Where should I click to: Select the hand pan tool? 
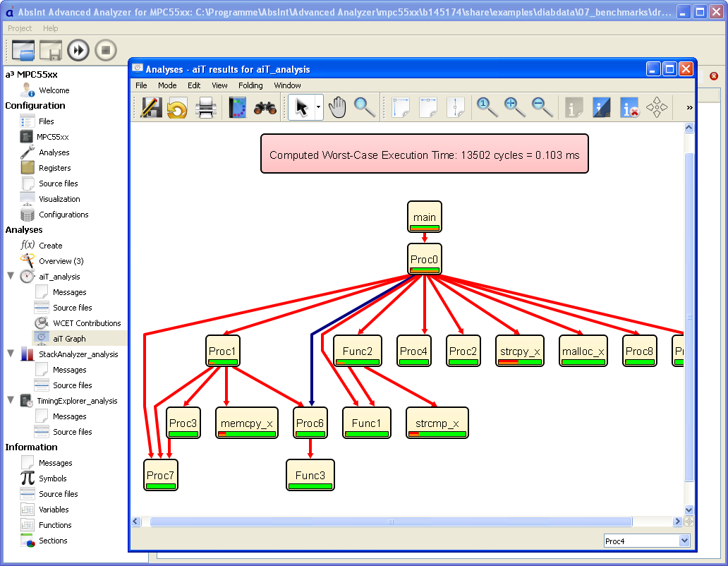337,108
